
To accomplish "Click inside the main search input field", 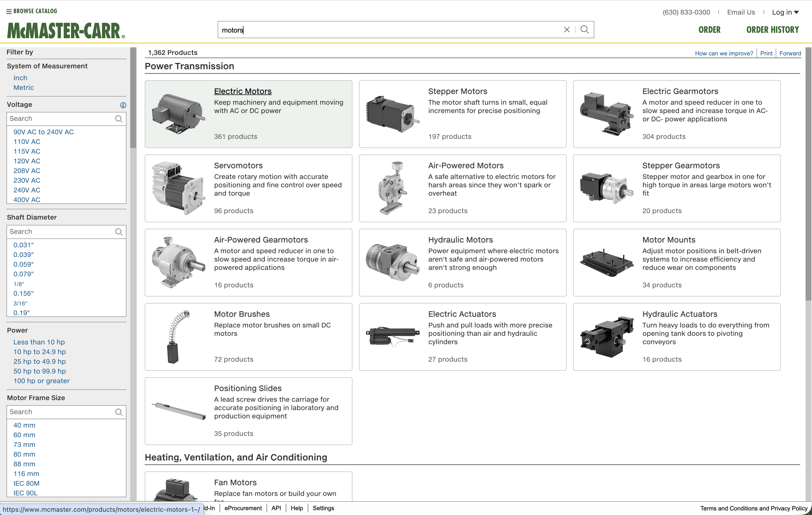I will tap(371, 30).
